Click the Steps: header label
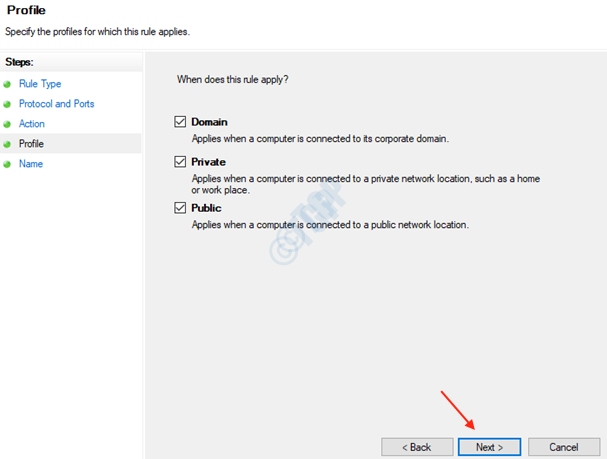The image size is (607, 459). point(19,62)
